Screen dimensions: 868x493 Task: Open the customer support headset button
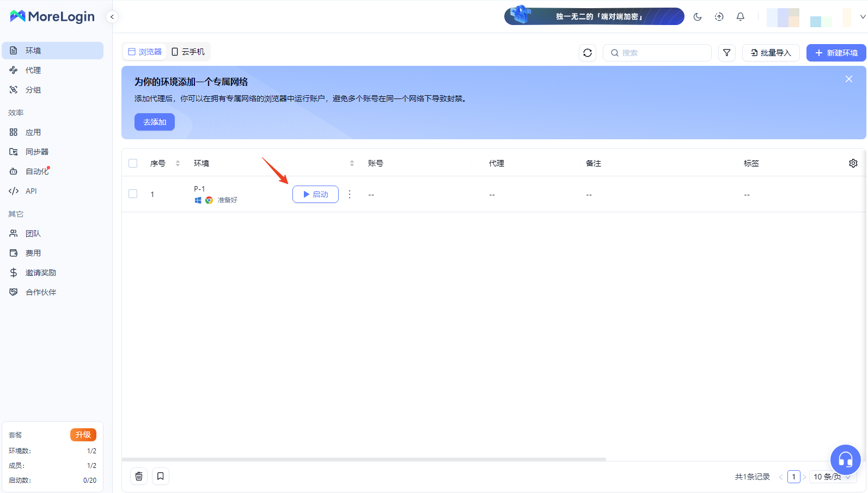click(x=845, y=460)
